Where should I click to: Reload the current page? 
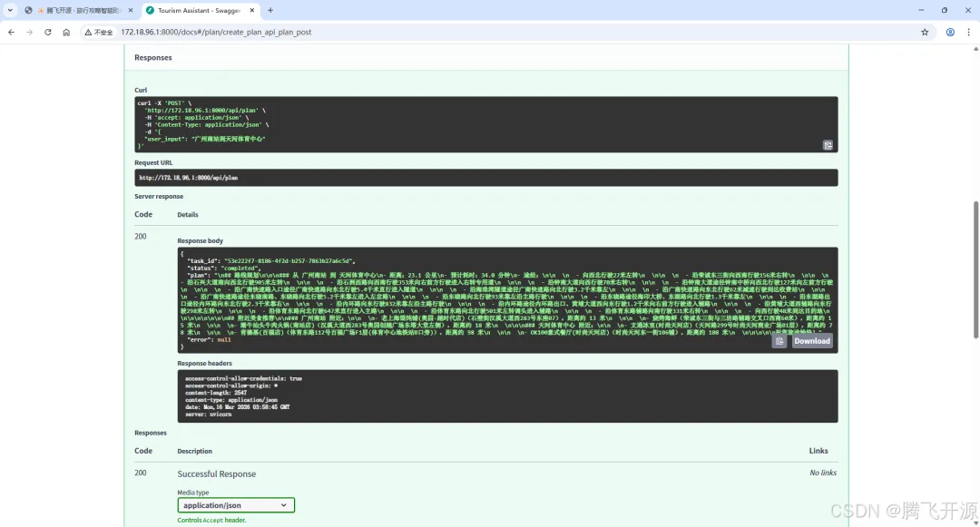coord(47,32)
